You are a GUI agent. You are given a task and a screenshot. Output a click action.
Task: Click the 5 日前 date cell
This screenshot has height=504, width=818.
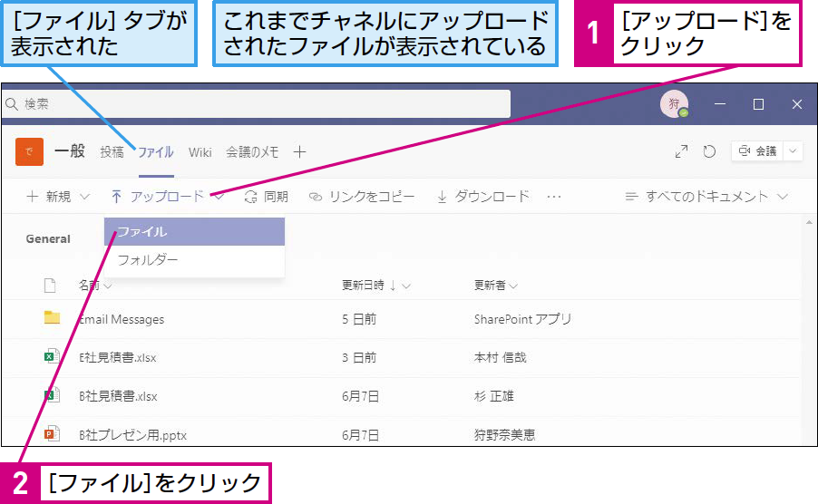359,319
